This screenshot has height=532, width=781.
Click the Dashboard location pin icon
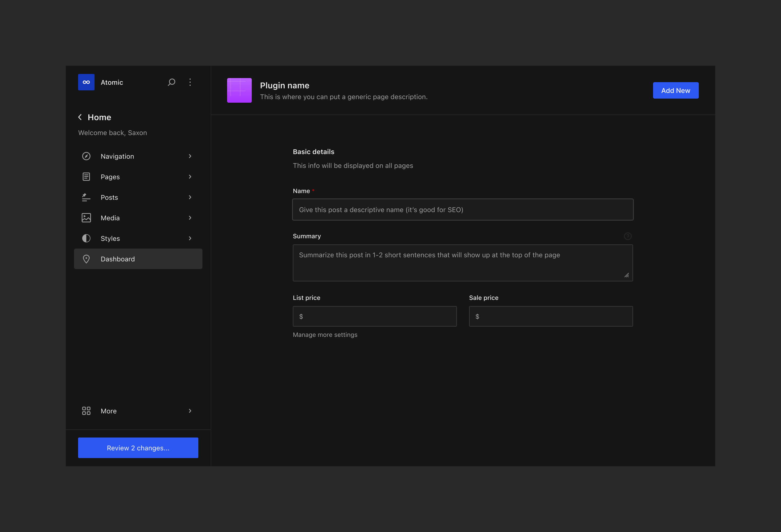86,259
